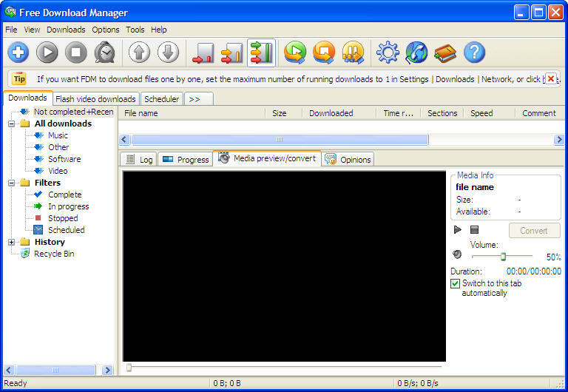Screen dimensions: 568x392
Task: Sort by the Size column header
Action: click(x=284, y=113)
